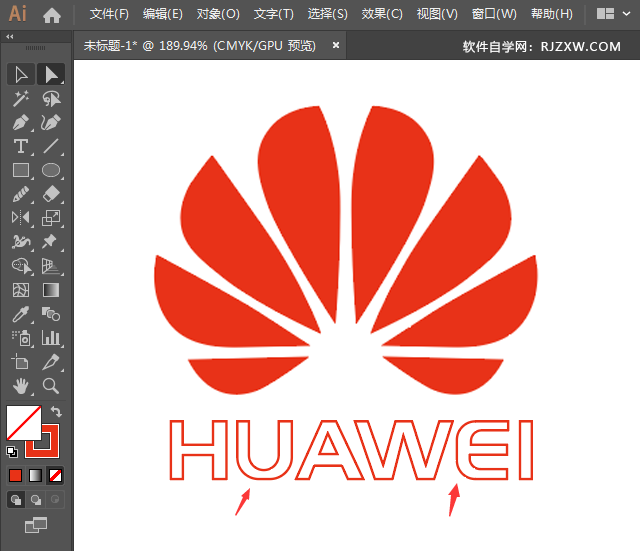Open the 效果(C) menu
The image size is (640, 551).
click(x=382, y=14)
